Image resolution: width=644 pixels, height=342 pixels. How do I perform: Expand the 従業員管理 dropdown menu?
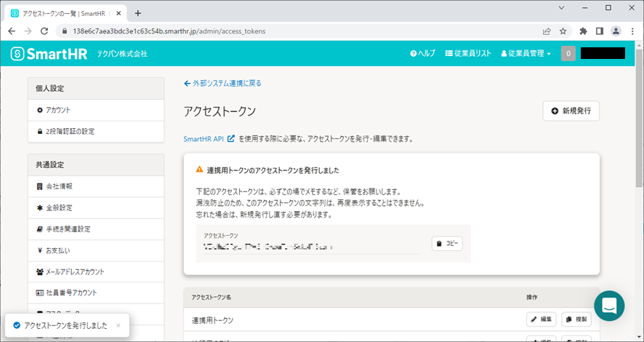(x=526, y=53)
